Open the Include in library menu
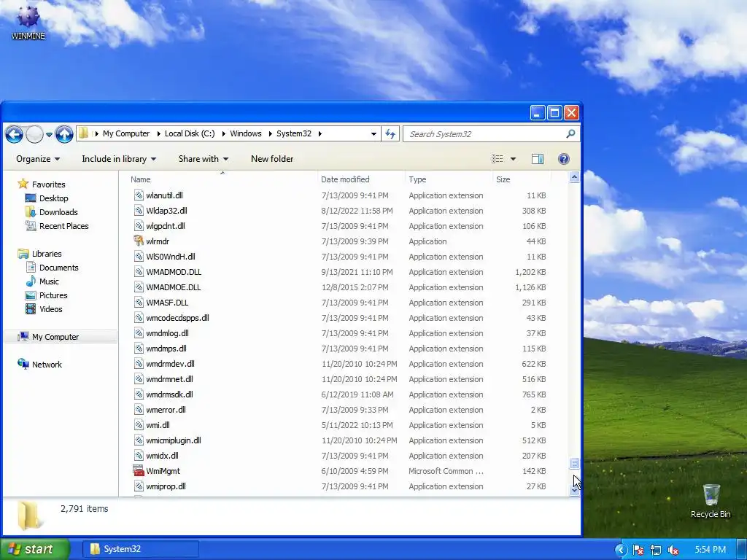This screenshot has height=560, width=747. [119, 159]
